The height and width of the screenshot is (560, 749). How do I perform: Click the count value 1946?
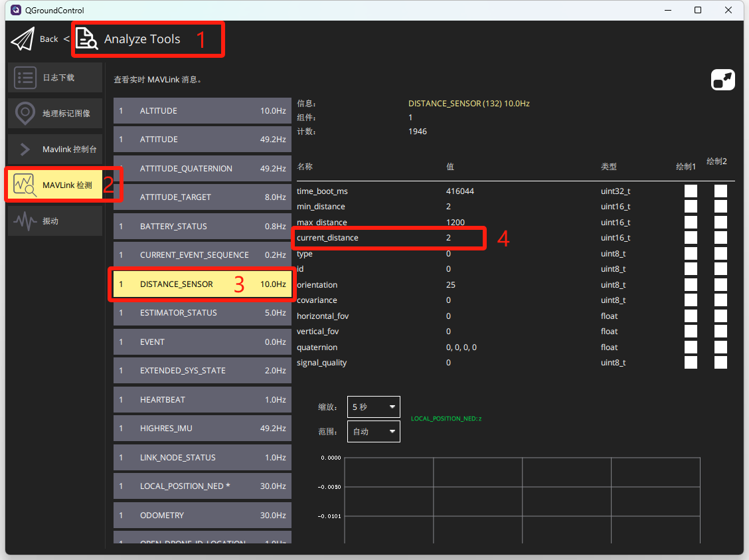tap(418, 132)
